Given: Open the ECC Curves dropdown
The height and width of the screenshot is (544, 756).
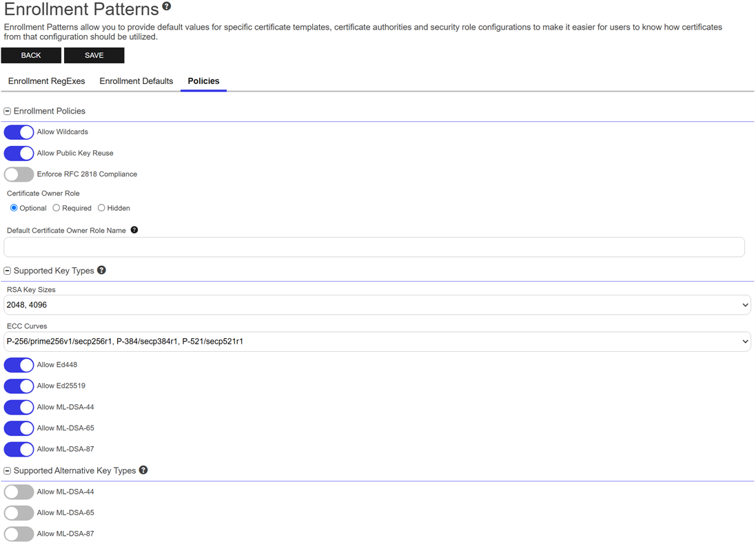Looking at the screenshot, I should (x=377, y=341).
